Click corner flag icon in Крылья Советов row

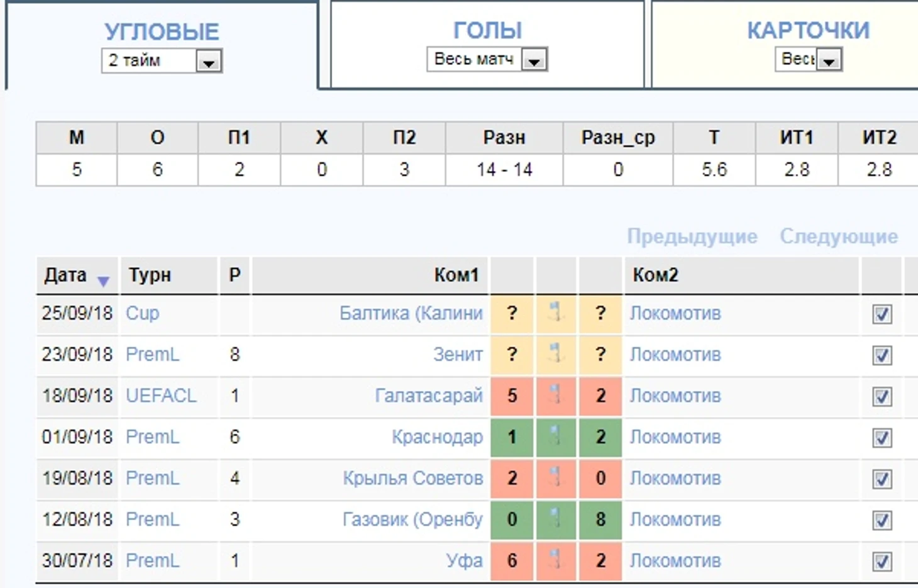[555, 478]
